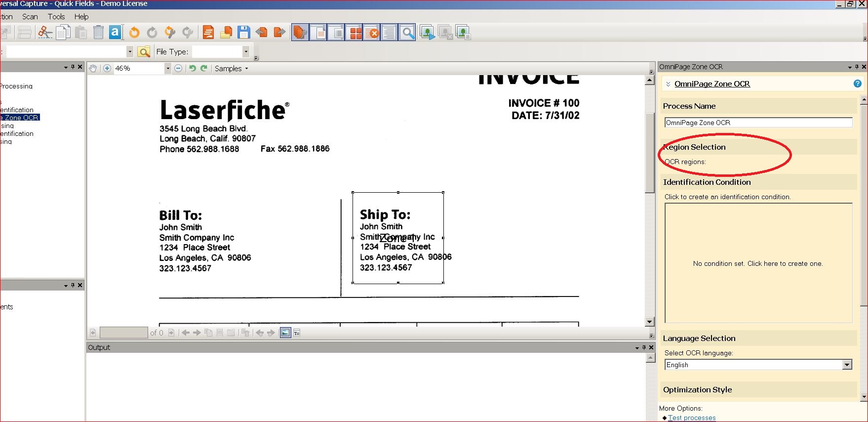Click the blue letter 'a' icon

[x=115, y=33]
